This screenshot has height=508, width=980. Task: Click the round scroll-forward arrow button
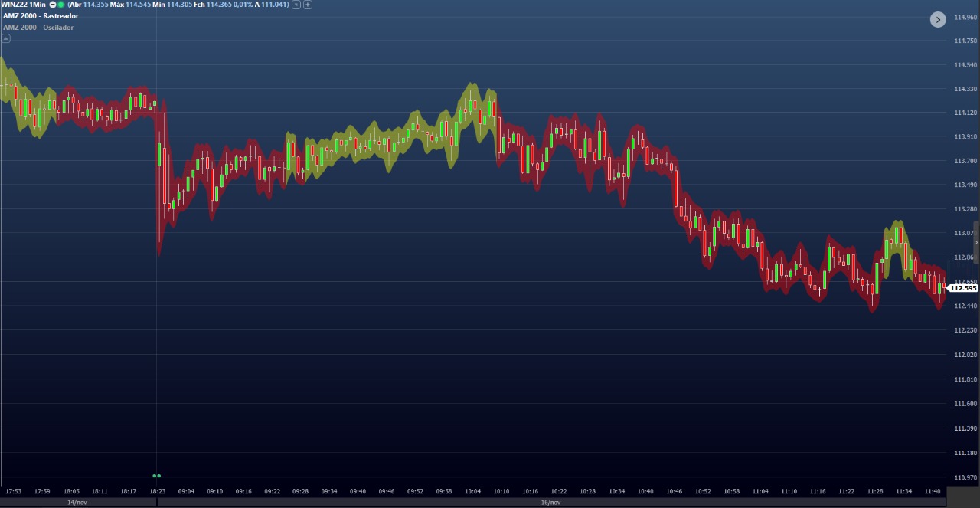point(938,20)
